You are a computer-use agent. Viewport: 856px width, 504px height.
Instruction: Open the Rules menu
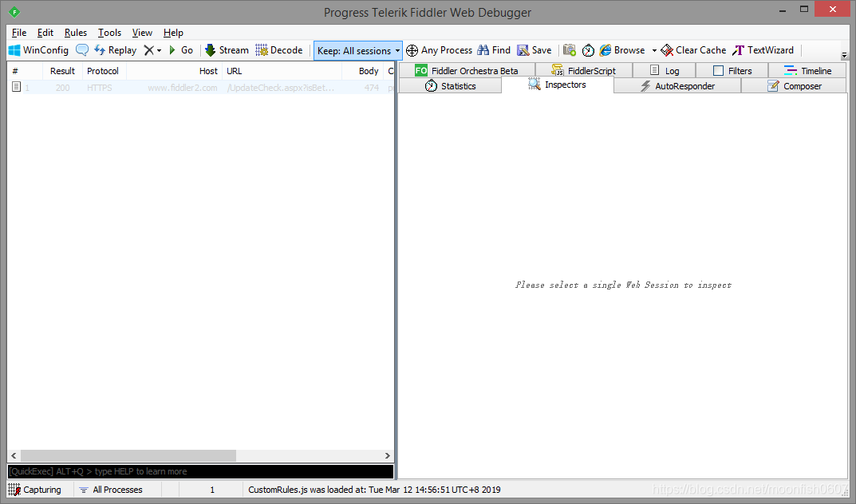click(75, 33)
